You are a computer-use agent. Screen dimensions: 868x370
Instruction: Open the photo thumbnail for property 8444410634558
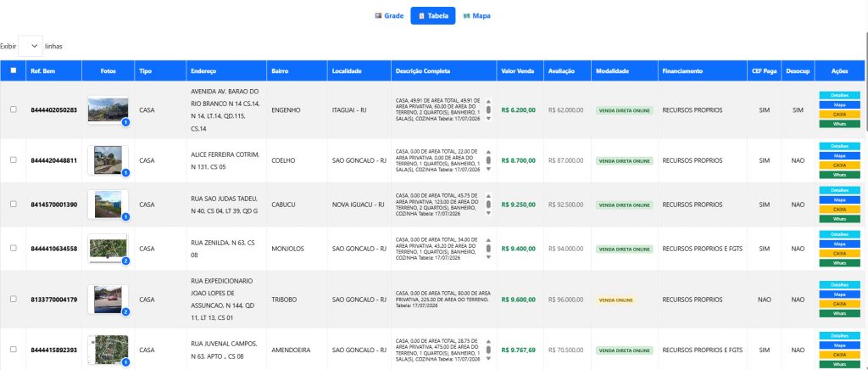tap(108, 248)
